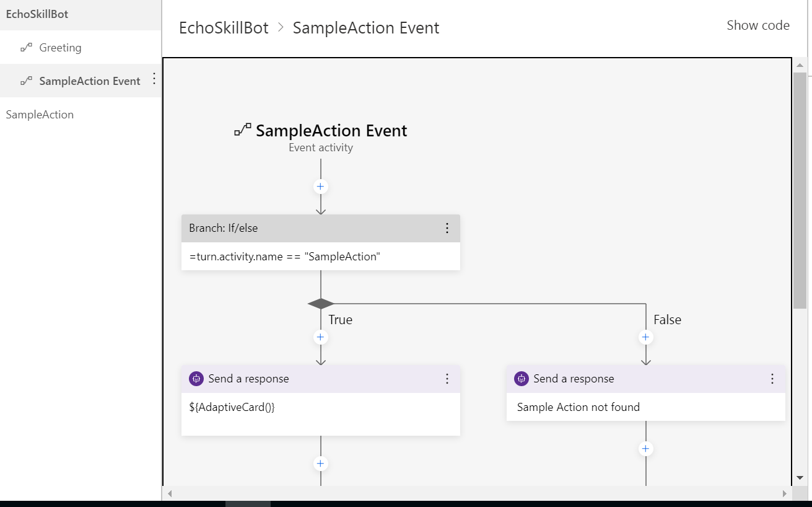Click the plus button below the 'Sample Action not found' node
Image resolution: width=812 pixels, height=507 pixels.
tap(645, 448)
